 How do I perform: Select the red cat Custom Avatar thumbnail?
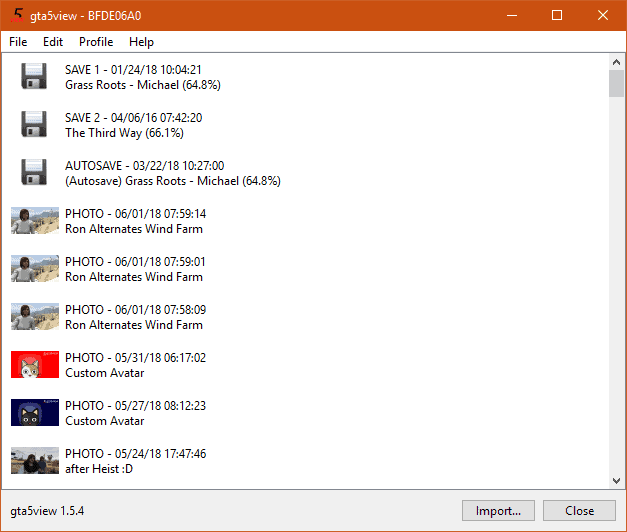click(35, 364)
